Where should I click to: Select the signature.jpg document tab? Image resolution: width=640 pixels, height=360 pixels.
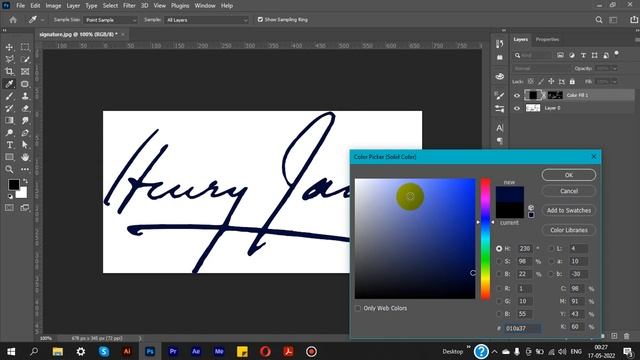[x=78, y=34]
